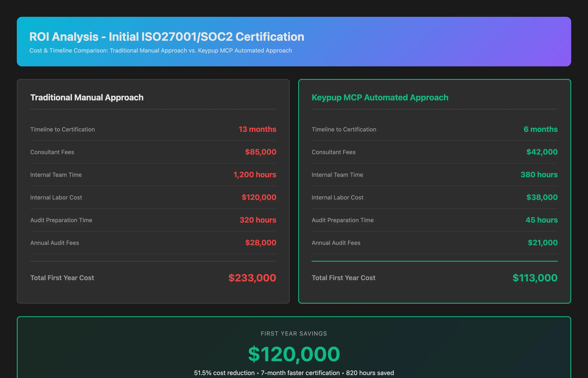Screen dimensions: 588x378
Task: Click the $42,000 consultant fees value
Action: click(x=542, y=152)
